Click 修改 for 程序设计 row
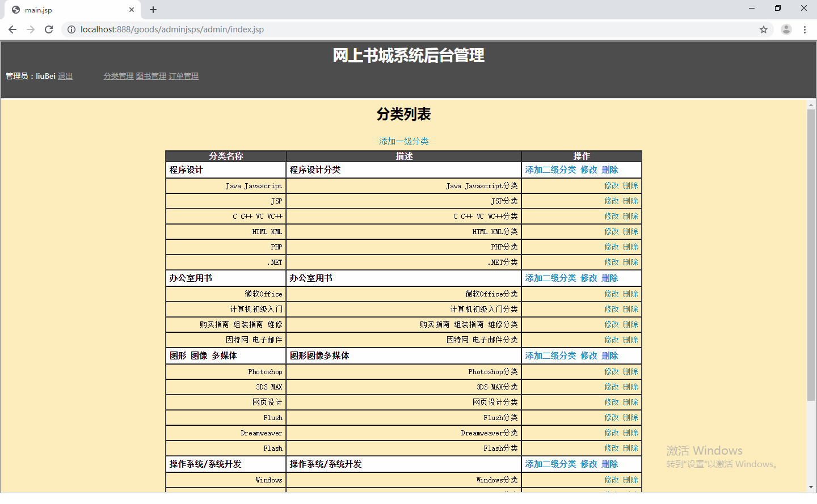 (x=589, y=170)
